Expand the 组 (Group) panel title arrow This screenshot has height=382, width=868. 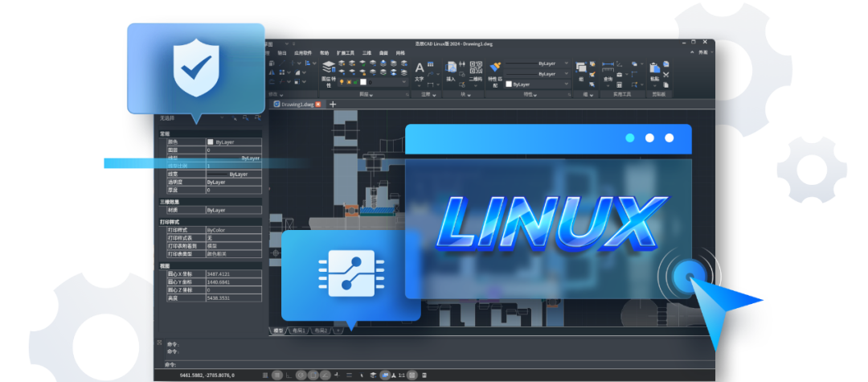pyautogui.click(x=592, y=95)
